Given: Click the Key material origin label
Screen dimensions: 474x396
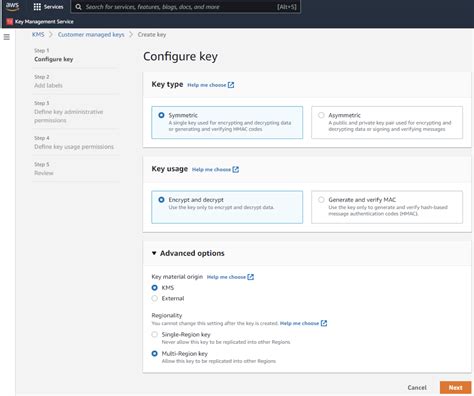Looking at the screenshot, I should click(177, 277).
